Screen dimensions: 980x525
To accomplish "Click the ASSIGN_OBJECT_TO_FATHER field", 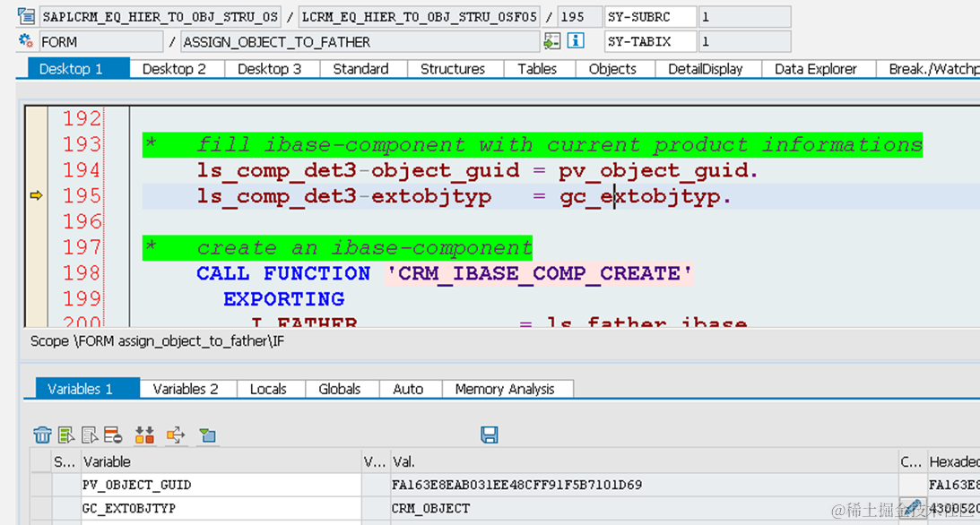I will pos(360,42).
